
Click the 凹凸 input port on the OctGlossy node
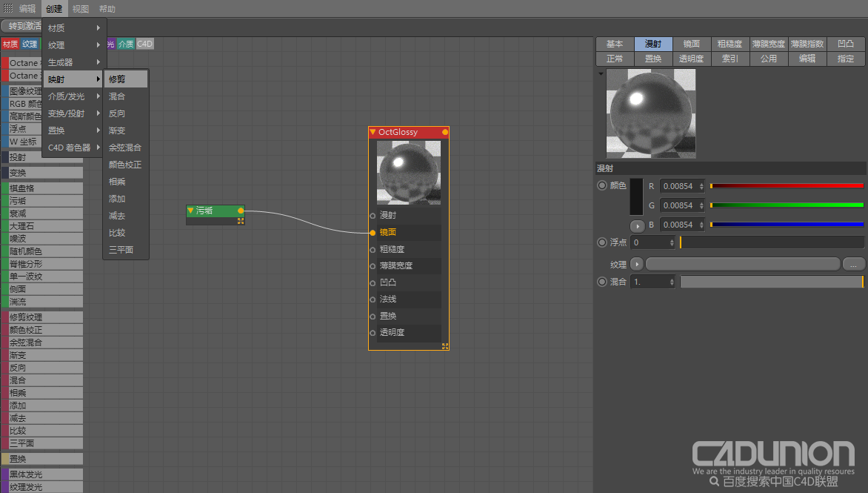tap(373, 282)
